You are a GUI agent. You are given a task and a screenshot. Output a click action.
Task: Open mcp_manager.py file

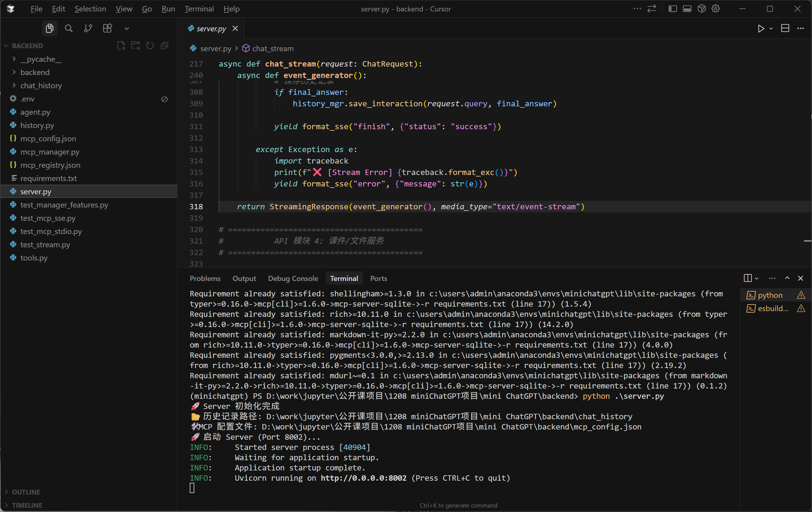89,152
